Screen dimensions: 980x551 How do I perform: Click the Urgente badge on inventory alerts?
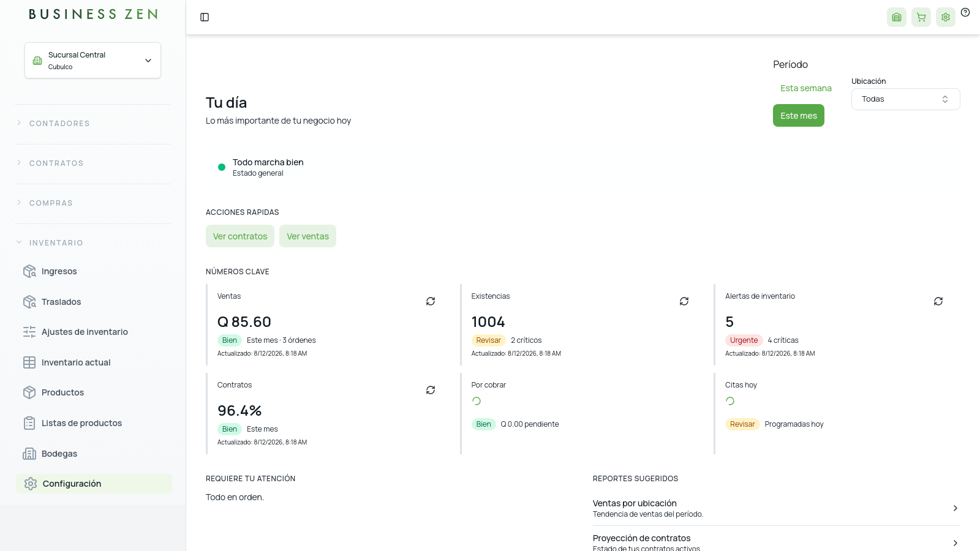pos(744,340)
